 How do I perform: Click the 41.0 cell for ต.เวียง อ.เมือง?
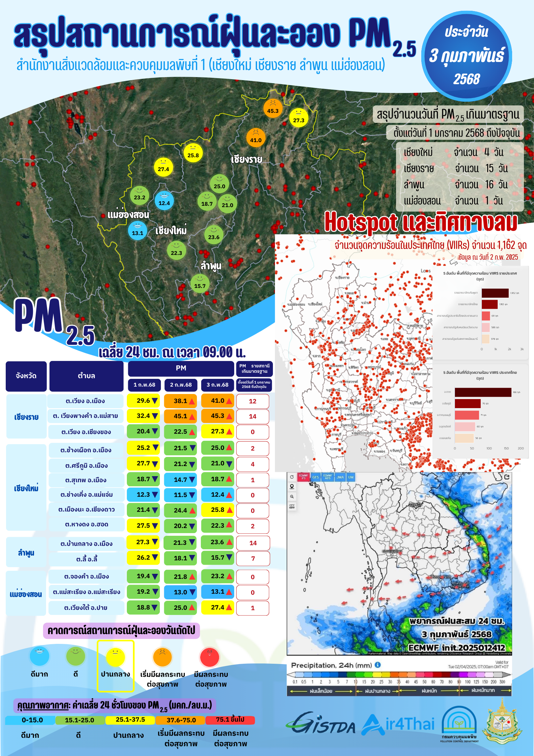click(x=217, y=401)
